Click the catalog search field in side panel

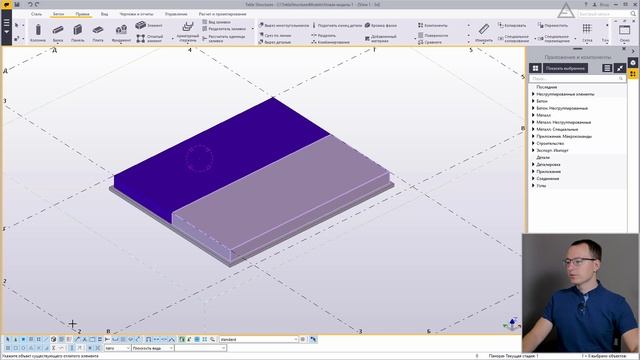[577, 78]
